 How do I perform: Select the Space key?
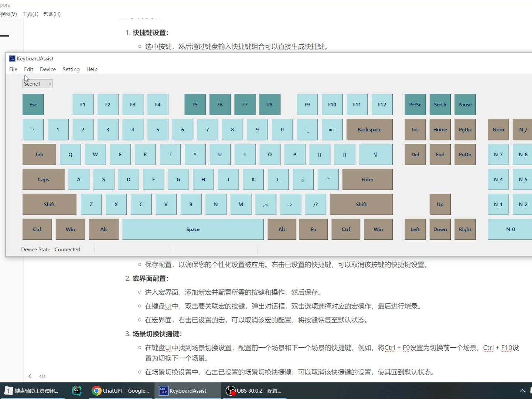[193, 229]
